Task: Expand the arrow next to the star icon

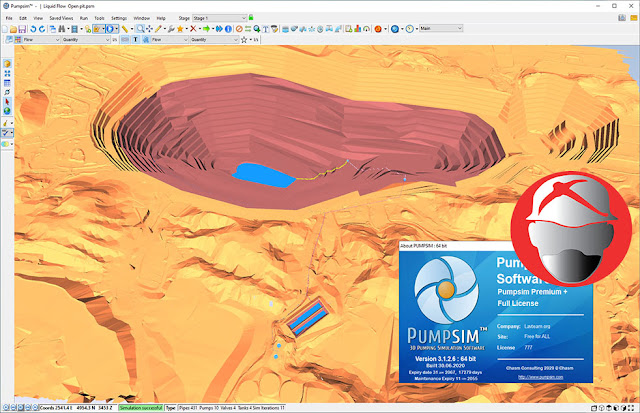Action: pos(187,29)
